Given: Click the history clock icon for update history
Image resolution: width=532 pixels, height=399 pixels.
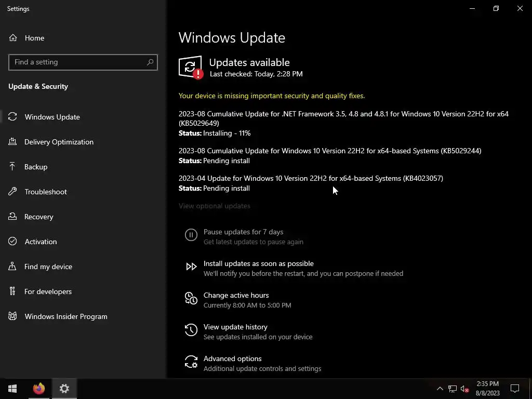Looking at the screenshot, I should click(191, 330).
